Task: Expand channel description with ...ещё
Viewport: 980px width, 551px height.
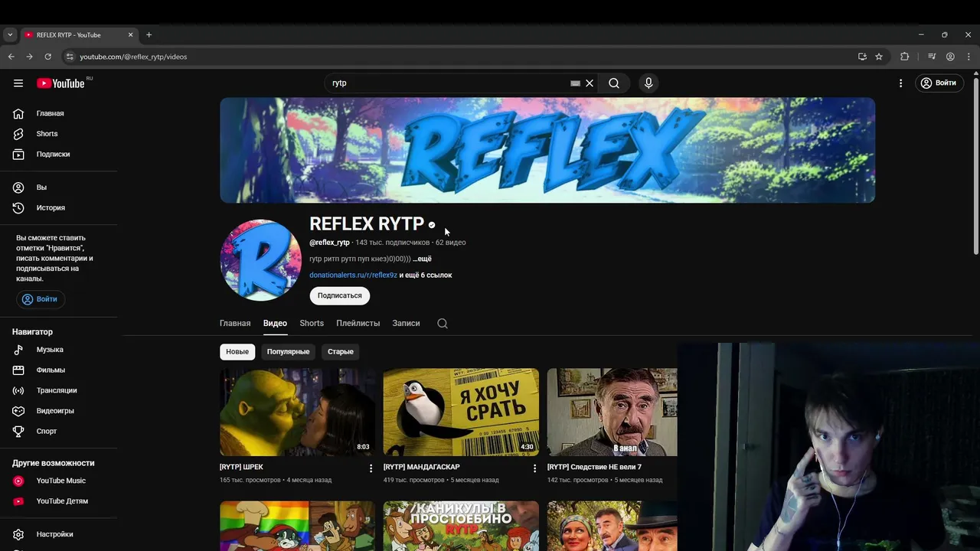Action: click(x=422, y=259)
